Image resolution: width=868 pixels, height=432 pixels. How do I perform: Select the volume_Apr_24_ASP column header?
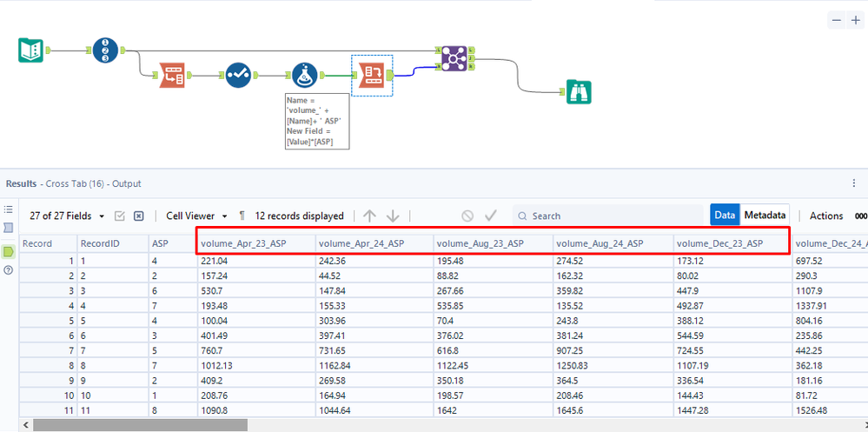pos(374,243)
